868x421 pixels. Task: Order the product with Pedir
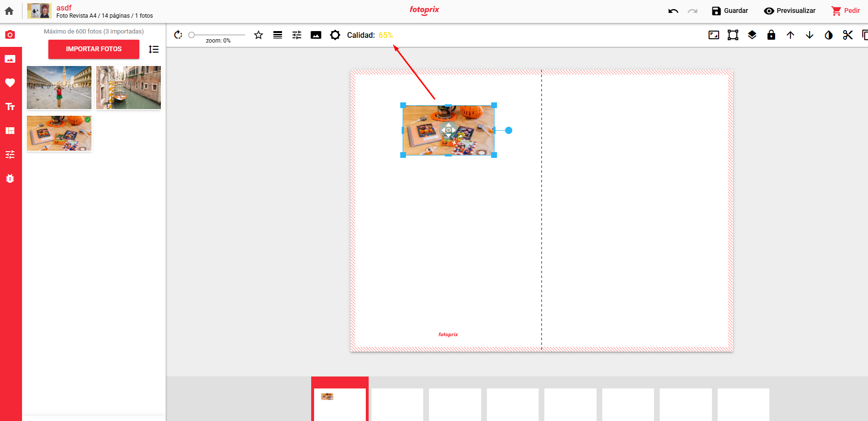coord(845,11)
